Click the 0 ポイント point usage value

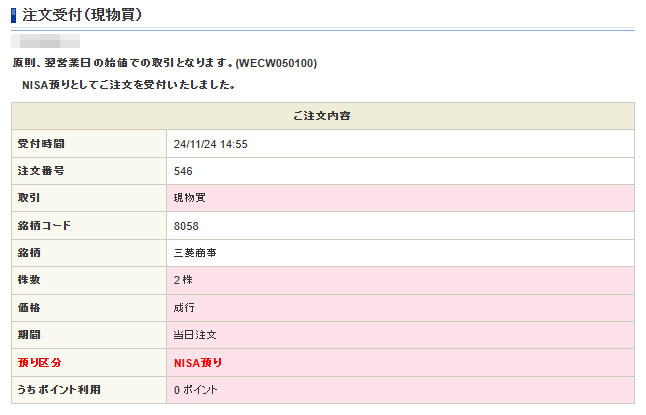[195, 389]
